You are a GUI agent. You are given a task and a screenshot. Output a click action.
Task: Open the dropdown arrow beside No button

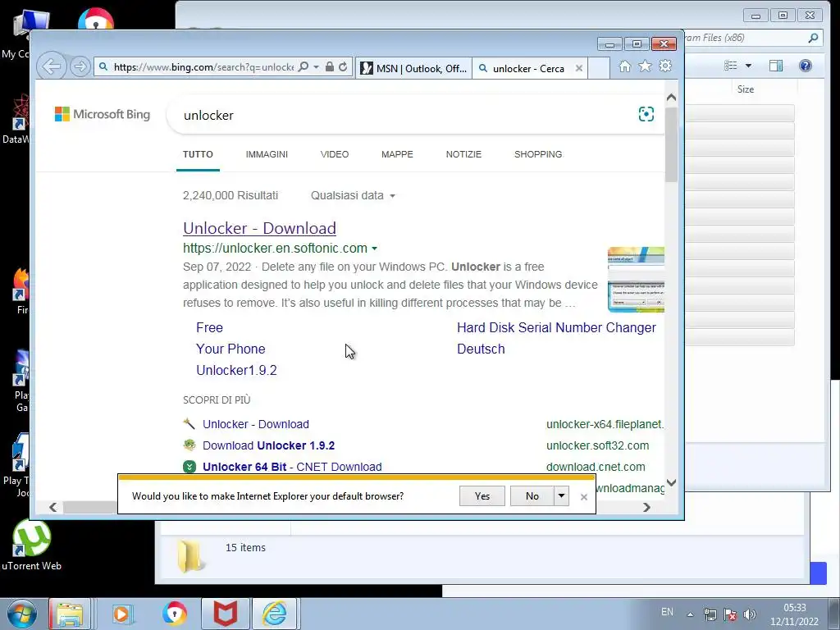(x=561, y=496)
